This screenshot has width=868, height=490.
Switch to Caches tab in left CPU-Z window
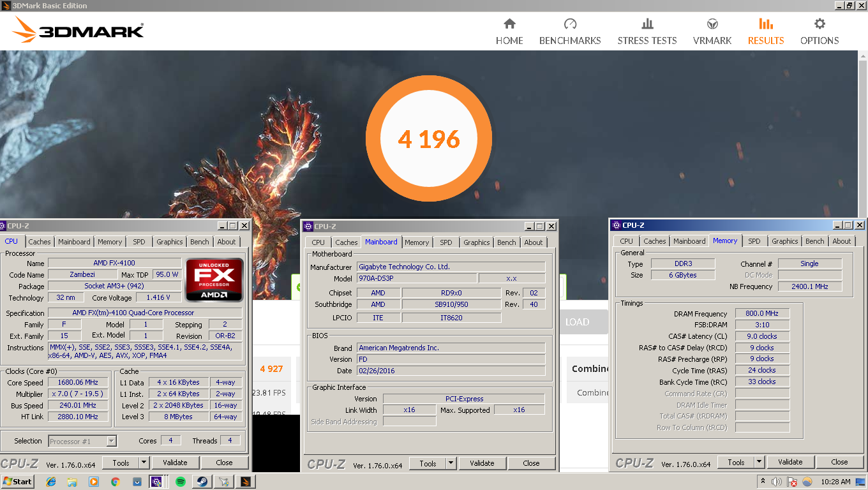40,242
